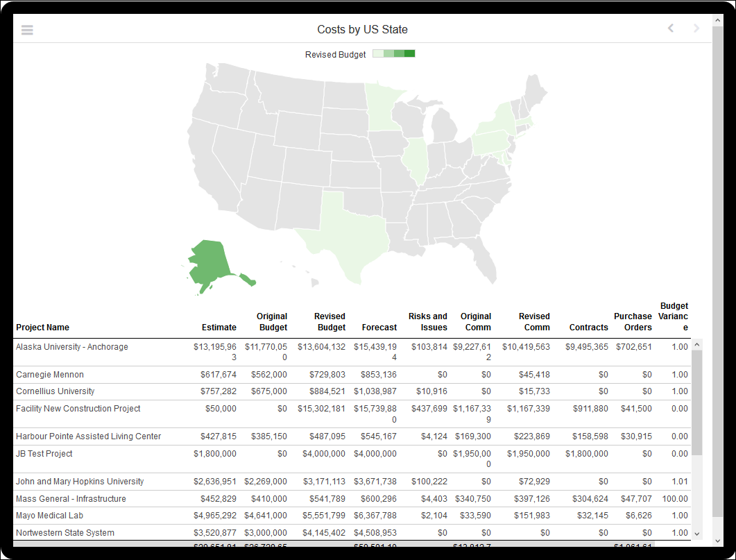The image size is (736, 560).
Task: Sort by Purchase Orders column header
Action: (633, 321)
